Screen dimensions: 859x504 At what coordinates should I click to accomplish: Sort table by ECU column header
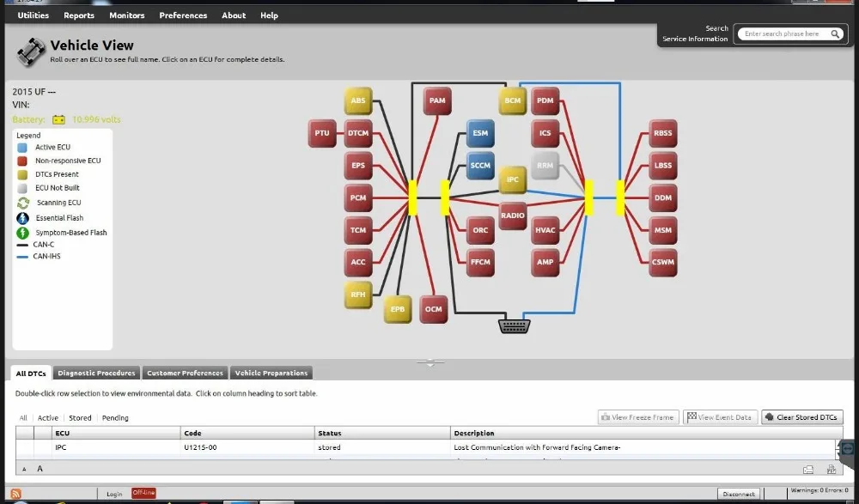click(117, 434)
